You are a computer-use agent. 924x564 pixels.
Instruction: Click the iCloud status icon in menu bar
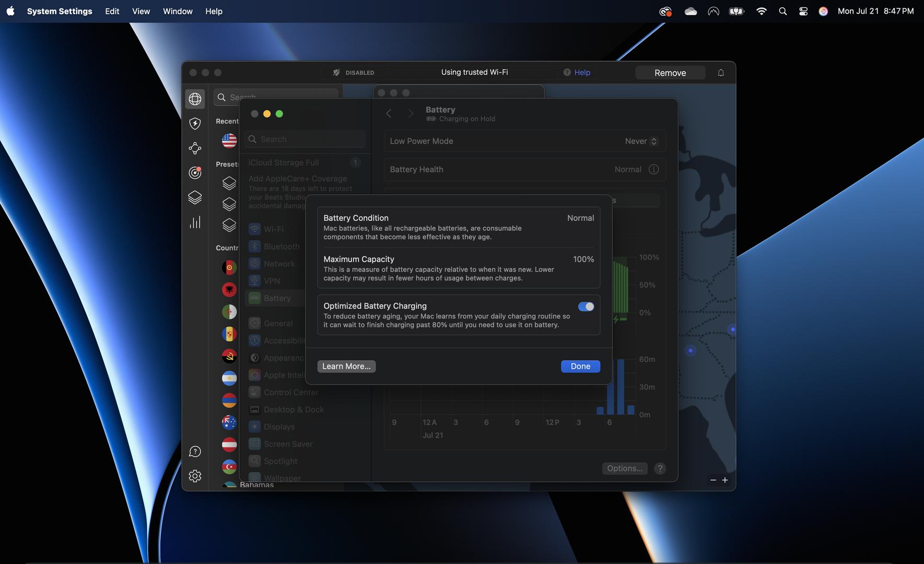[x=691, y=11]
